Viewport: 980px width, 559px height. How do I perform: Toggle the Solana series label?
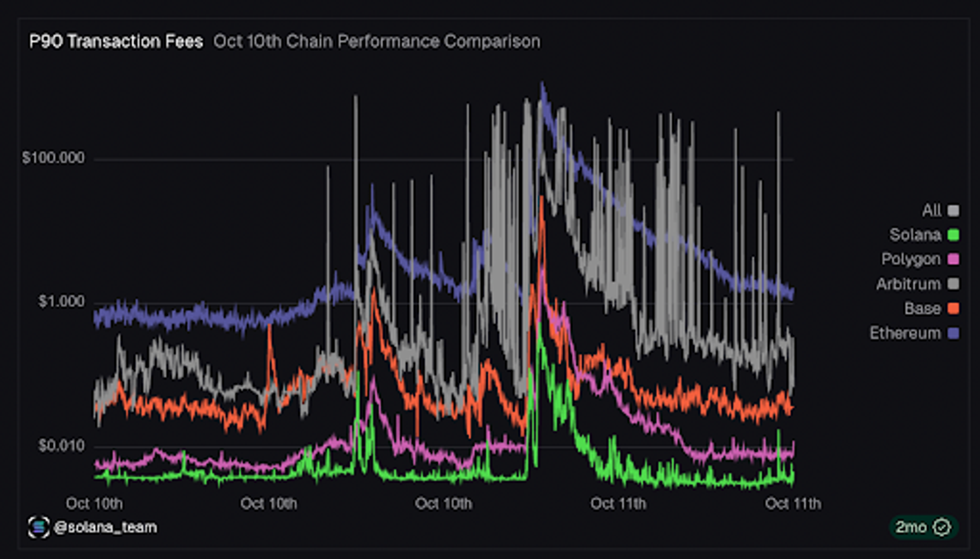click(x=915, y=235)
